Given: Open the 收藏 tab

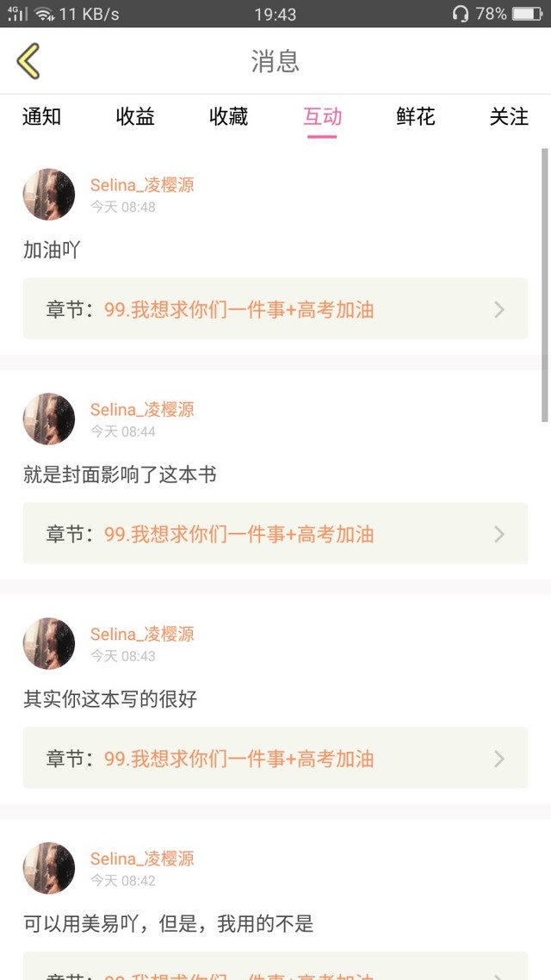Looking at the screenshot, I should click(x=229, y=117).
